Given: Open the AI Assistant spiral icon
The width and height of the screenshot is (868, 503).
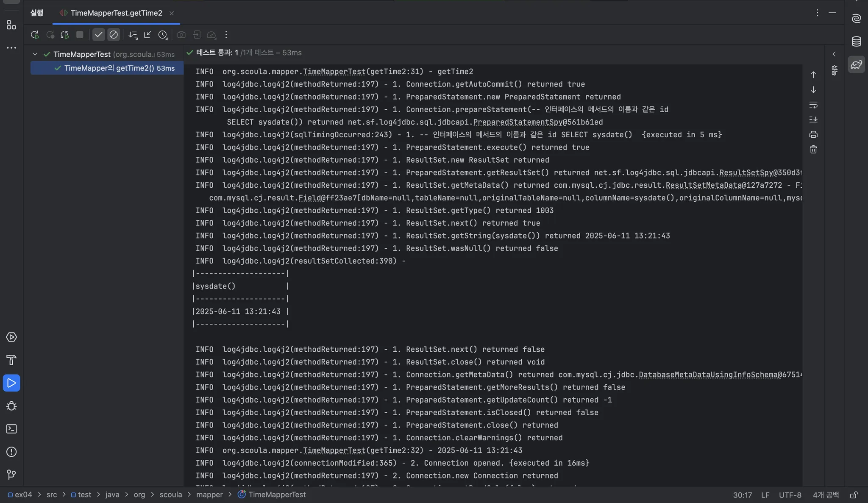Looking at the screenshot, I should pyautogui.click(x=857, y=18).
